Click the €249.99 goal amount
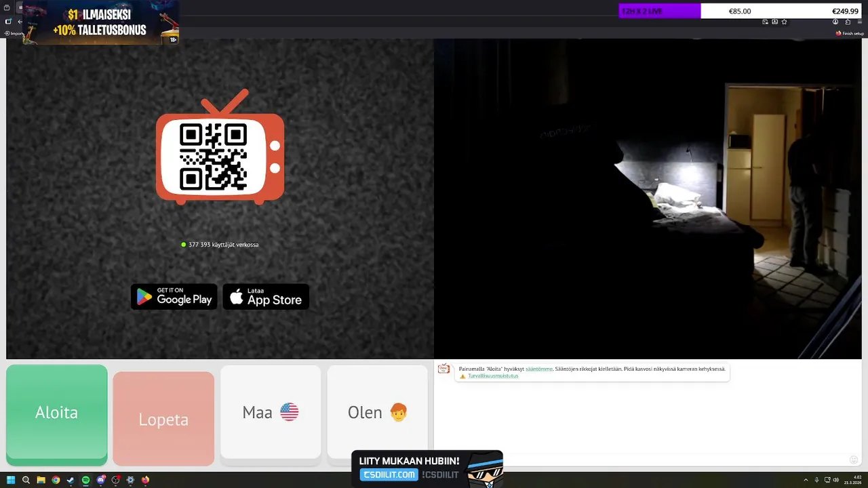The width and height of the screenshot is (868, 488). (x=845, y=11)
